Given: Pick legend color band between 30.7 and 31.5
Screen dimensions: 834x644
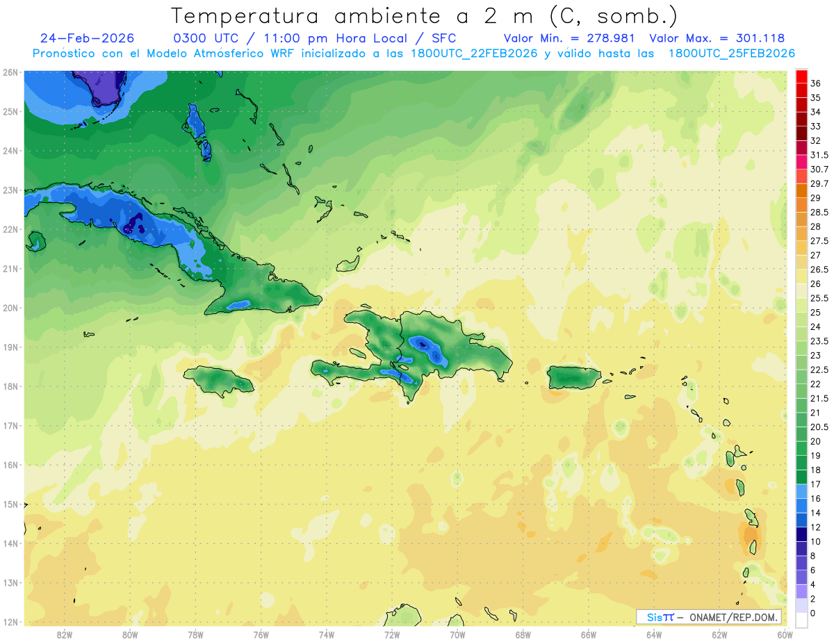Looking at the screenshot, I should click(801, 163).
